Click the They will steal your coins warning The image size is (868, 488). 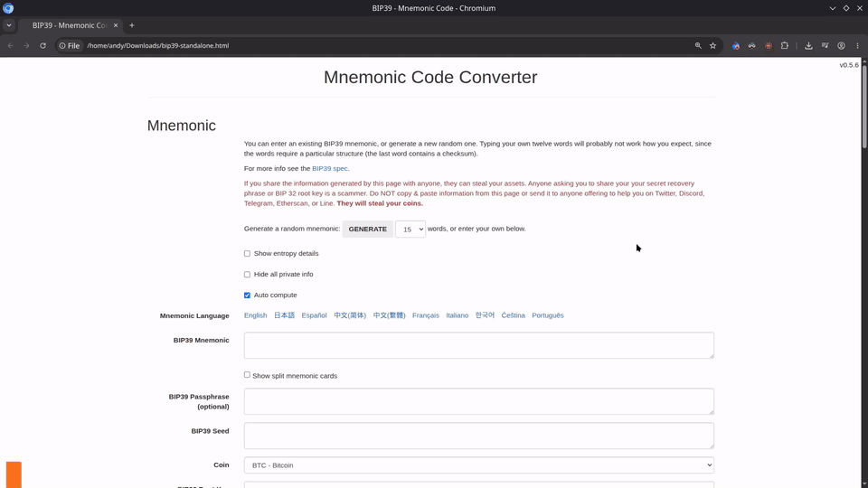coord(380,203)
